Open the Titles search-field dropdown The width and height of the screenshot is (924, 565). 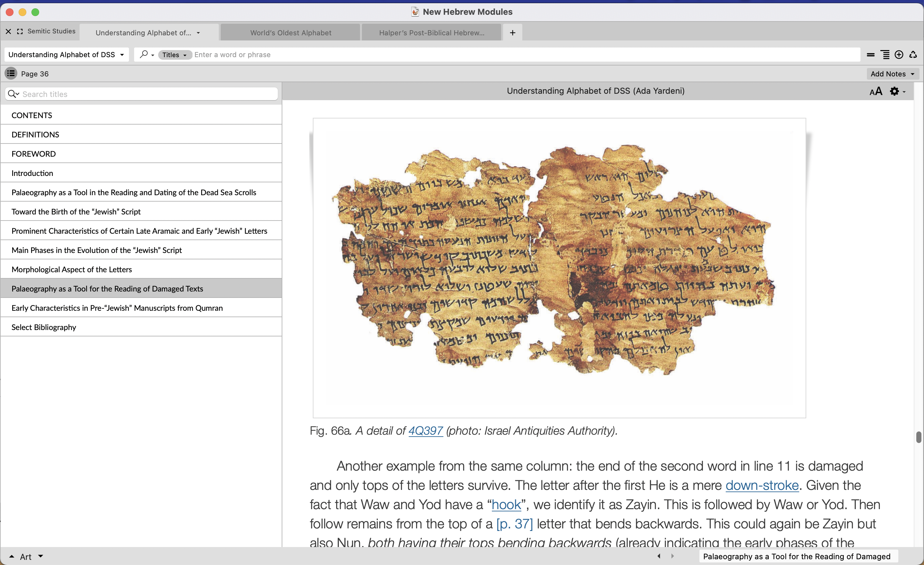click(175, 55)
